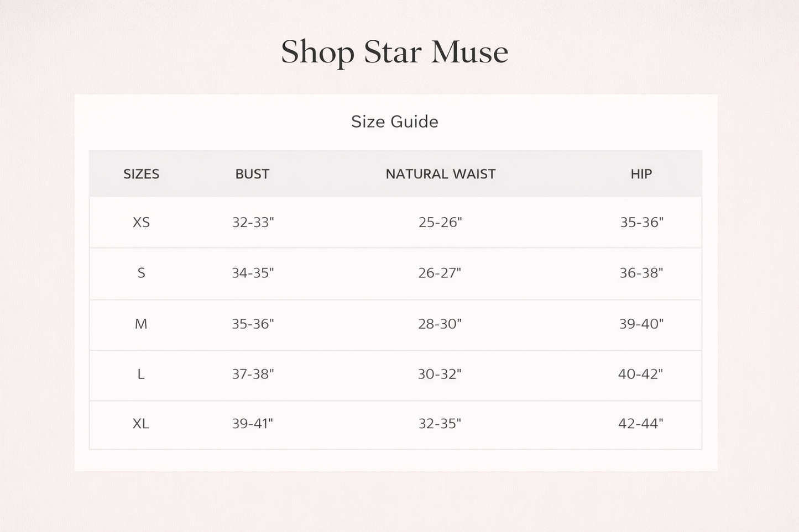The height and width of the screenshot is (532, 799).
Task: Click the M bust value 35-36"
Action: (x=253, y=324)
